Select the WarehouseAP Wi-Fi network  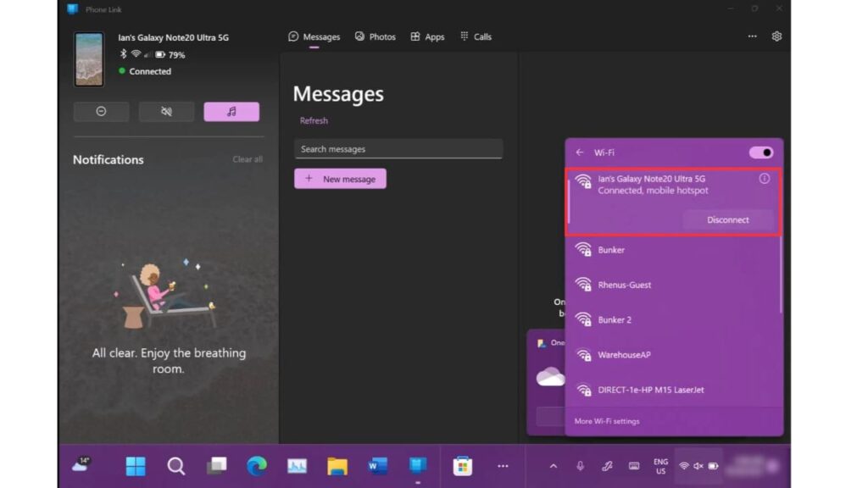[x=672, y=355]
